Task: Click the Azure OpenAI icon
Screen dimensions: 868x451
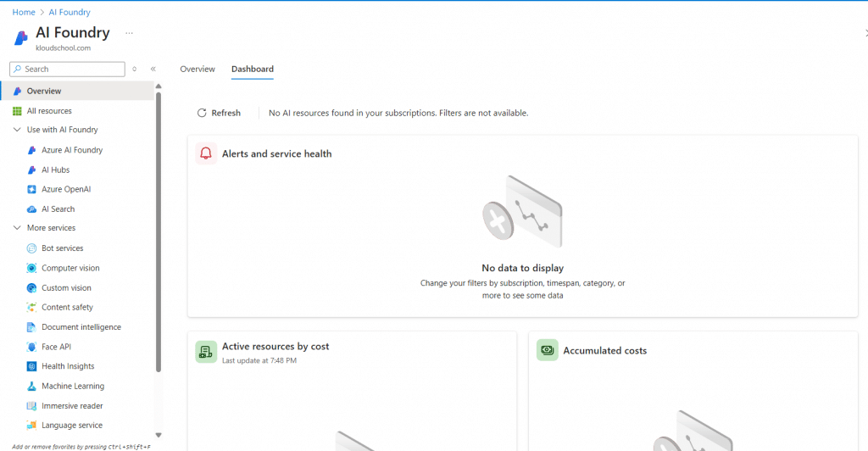Action: click(32, 189)
